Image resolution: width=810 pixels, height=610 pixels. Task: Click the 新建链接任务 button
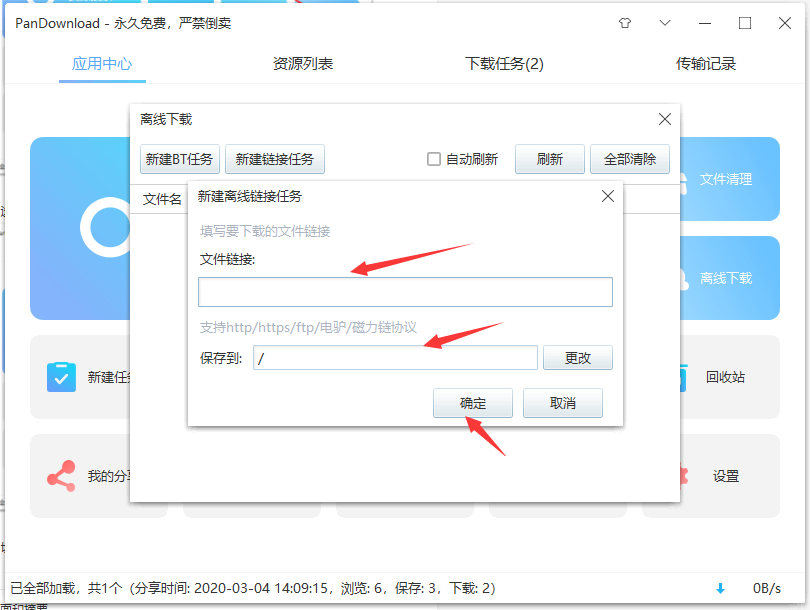point(275,159)
